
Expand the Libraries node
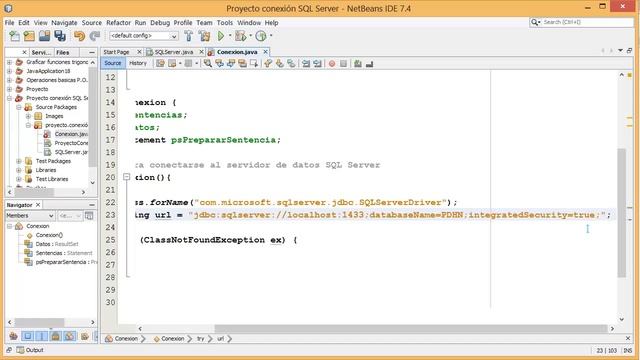19,170
